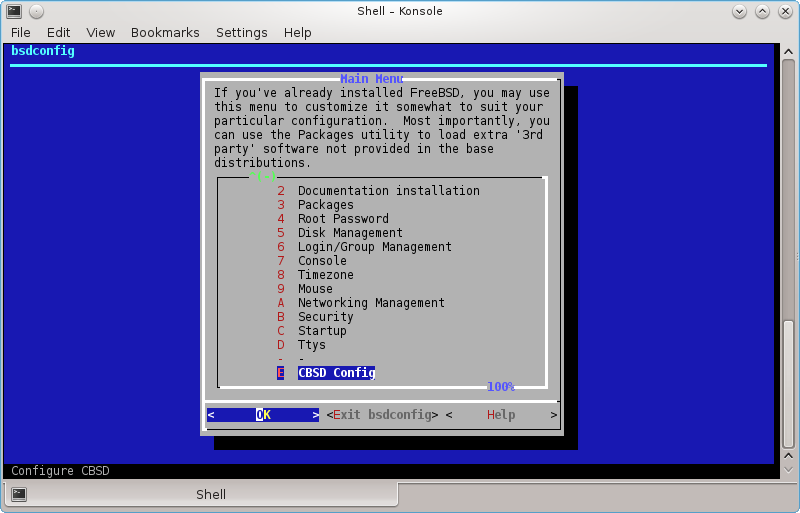
Task: Select the Security entry
Action: tap(315, 317)
